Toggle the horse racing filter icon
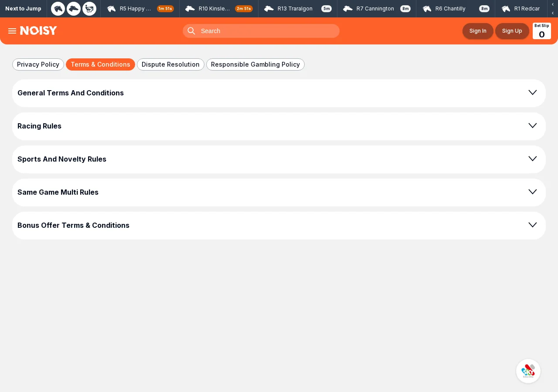 click(x=58, y=9)
